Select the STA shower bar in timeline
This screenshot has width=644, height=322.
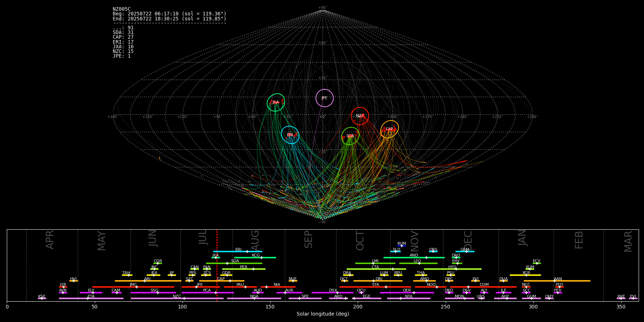[x=375, y=287]
